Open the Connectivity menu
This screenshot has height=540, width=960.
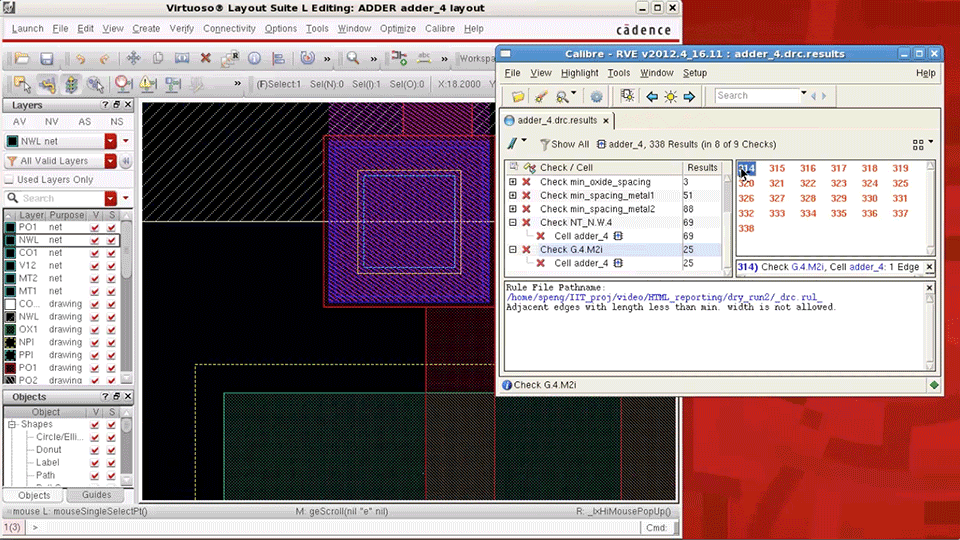click(229, 29)
